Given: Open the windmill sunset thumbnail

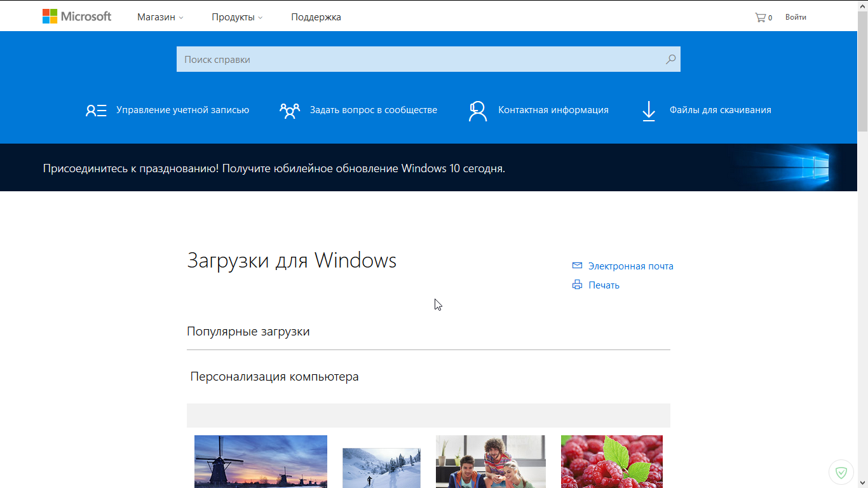Looking at the screenshot, I should pos(261,461).
